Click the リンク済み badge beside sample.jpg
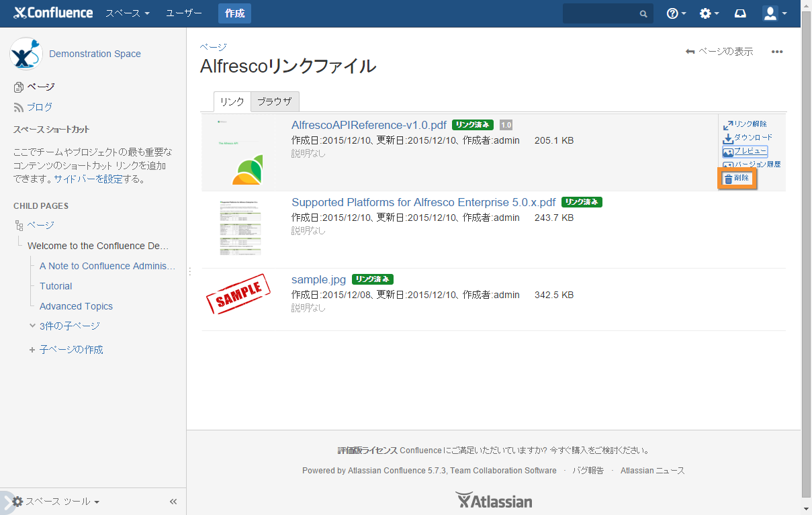This screenshot has height=515, width=812. coord(373,279)
